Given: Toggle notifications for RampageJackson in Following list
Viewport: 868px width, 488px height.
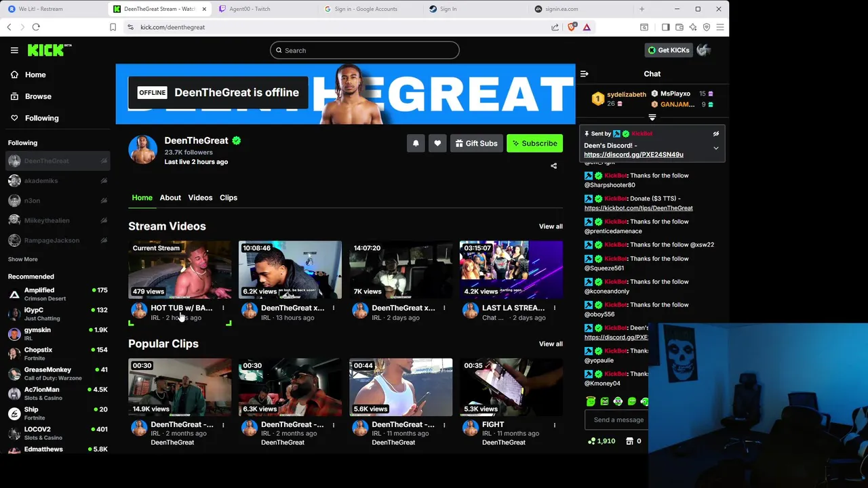Looking at the screenshot, I should pos(104,241).
